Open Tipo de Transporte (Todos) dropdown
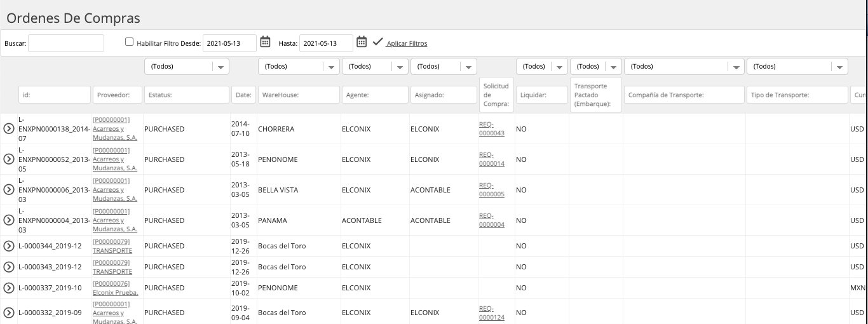 click(x=797, y=66)
